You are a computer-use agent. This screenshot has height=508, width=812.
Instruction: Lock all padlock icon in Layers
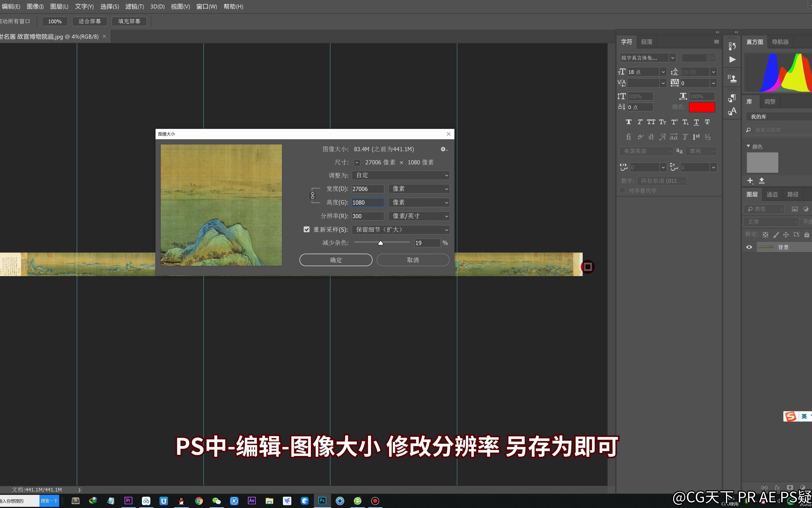tap(807, 234)
